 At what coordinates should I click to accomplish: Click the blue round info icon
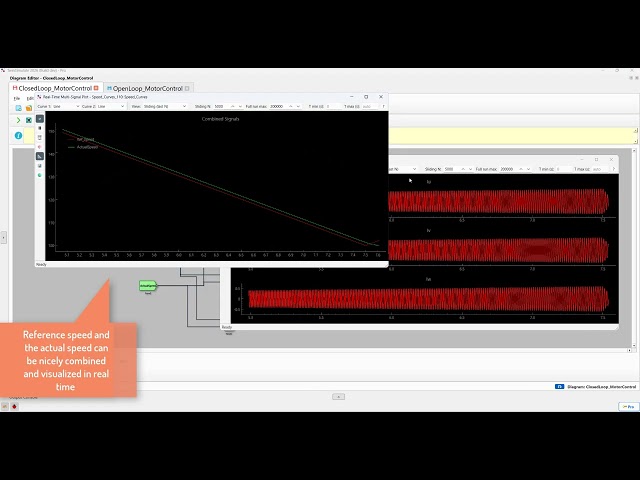point(18,136)
